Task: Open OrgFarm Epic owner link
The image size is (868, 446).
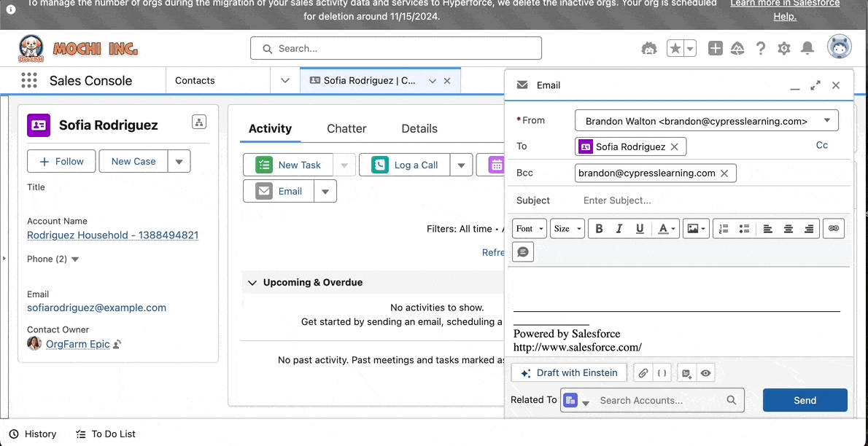Action: (77, 344)
